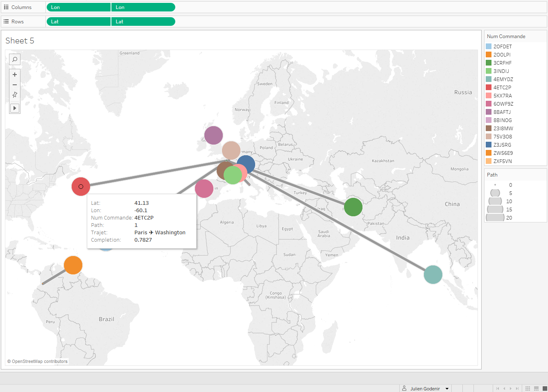Switch to tab sorter grid view icon
Viewport: 548px width, 392px height.
pyautogui.click(x=528, y=388)
